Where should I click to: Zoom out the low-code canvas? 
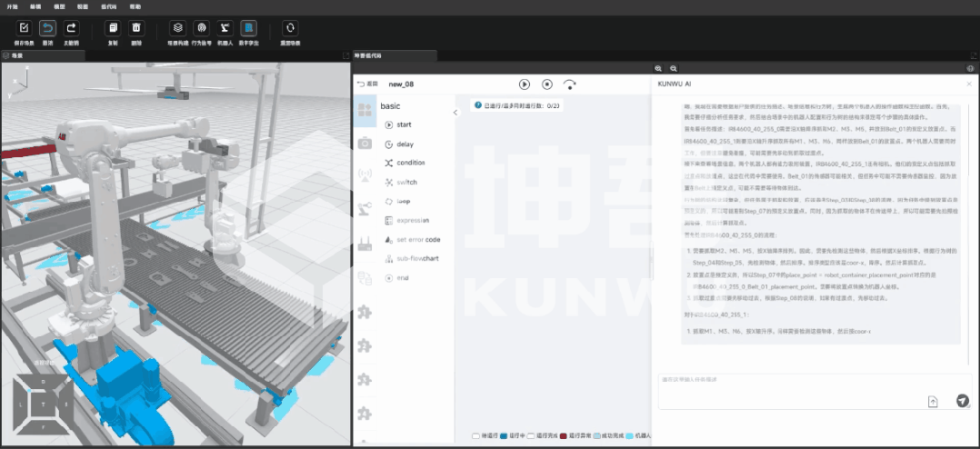[x=673, y=68]
